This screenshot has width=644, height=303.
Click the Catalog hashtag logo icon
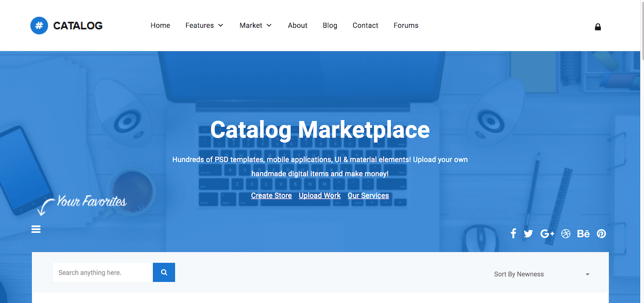(x=39, y=26)
